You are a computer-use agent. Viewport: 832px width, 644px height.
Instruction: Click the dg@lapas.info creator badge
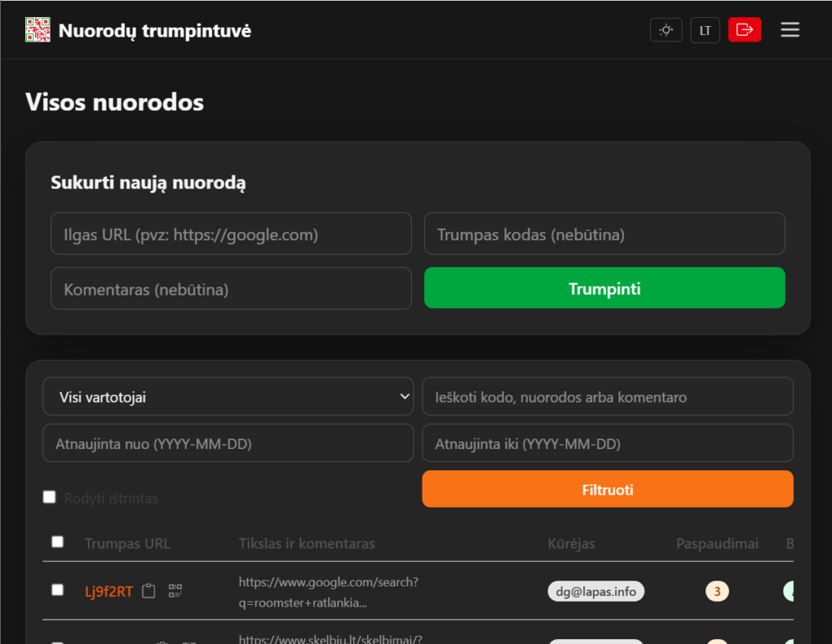coord(596,591)
